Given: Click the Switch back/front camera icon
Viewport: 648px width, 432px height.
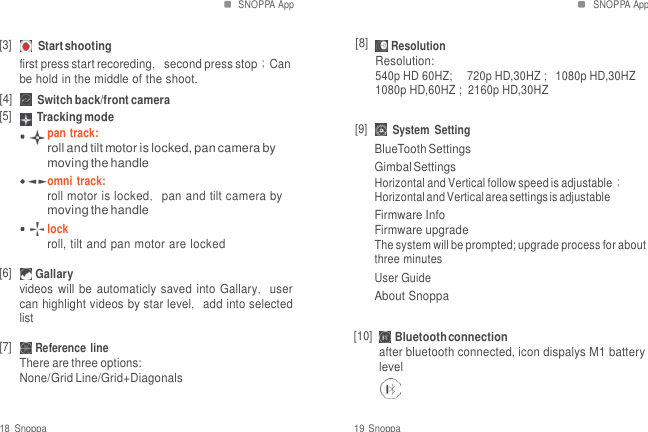Looking at the screenshot, I should pyautogui.click(x=26, y=100).
